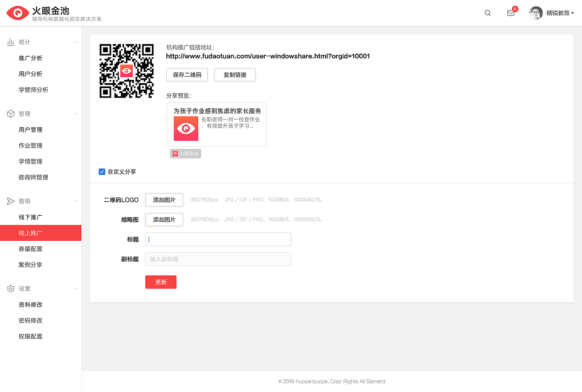Screen dimensions: 582x392
Task: Add image for 二维码LOGO
Action: point(164,200)
